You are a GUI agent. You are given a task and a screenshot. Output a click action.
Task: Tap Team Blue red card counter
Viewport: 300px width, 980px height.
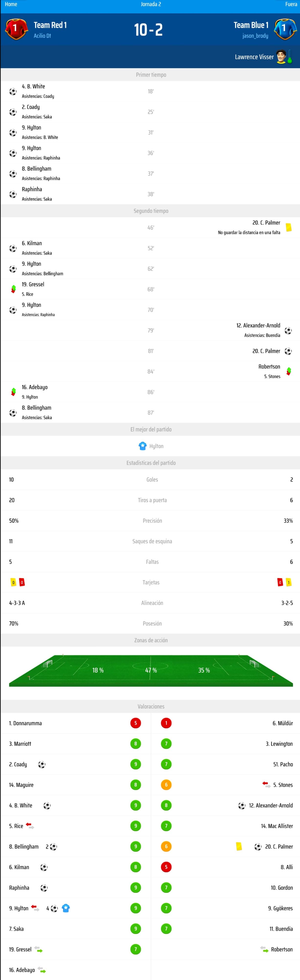280,583
